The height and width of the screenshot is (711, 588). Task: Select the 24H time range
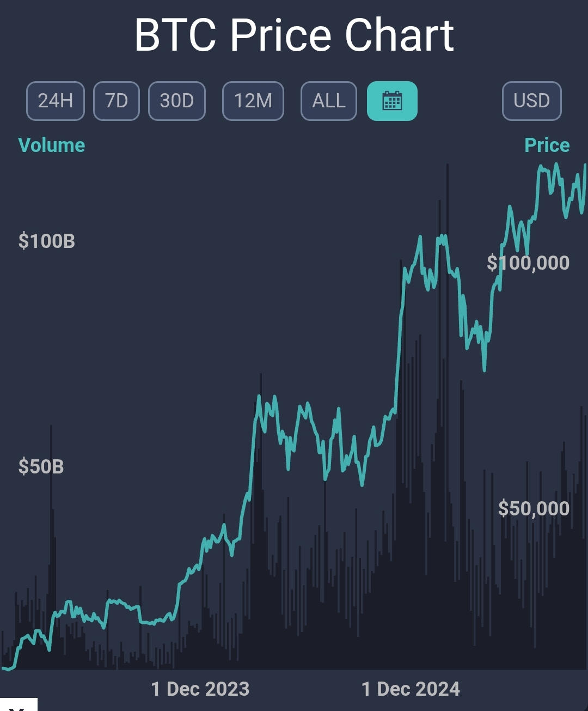[x=56, y=101]
